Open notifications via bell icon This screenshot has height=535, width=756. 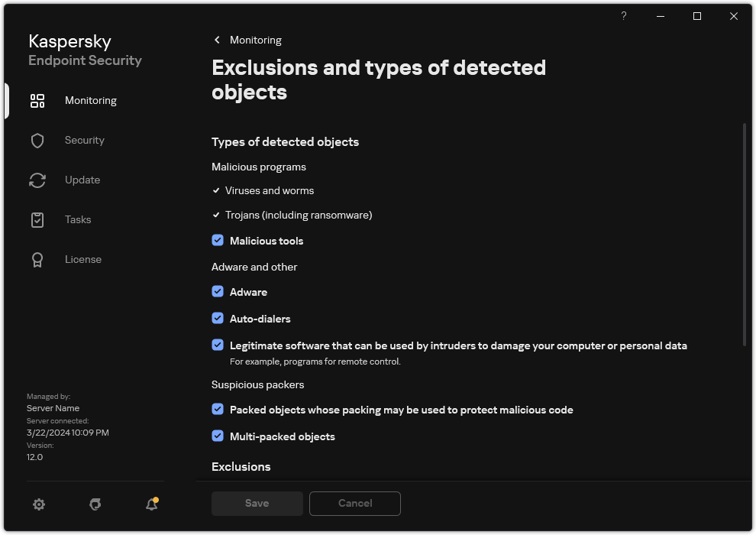[x=150, y=504]
